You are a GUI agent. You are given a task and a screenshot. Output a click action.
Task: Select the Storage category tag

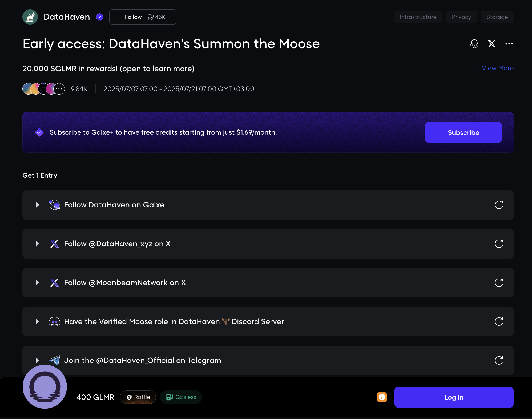(x=497, y=17)
